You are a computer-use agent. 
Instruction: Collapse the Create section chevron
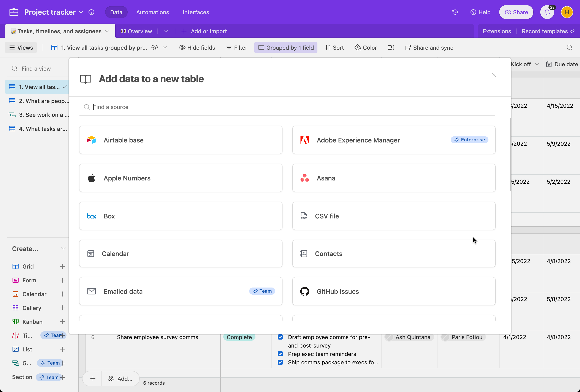63,248
